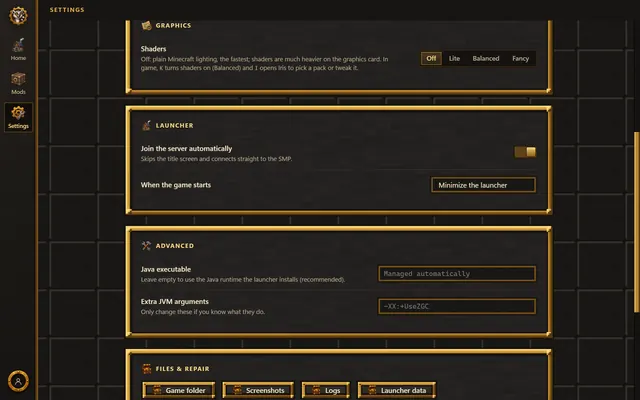The width and height of the screenshot is (640, 400).
Task: Click the LAUNCHER section heading
Action: pyautogui.click(x=174, y=125)
